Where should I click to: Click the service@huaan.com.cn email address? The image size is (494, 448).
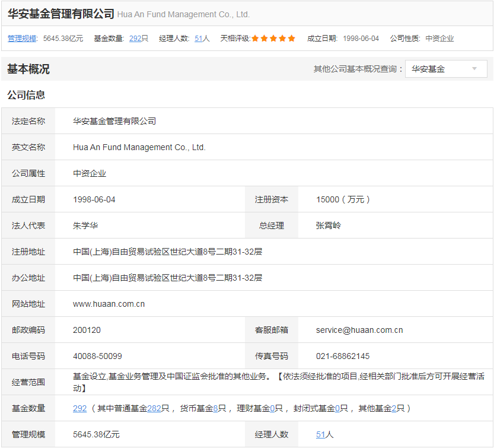tap(359, 330)
